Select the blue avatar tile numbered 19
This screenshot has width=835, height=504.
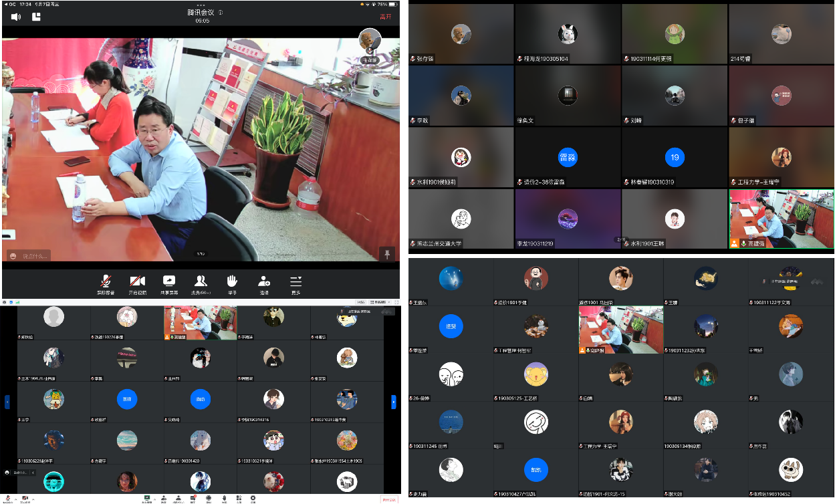point(675,158)
